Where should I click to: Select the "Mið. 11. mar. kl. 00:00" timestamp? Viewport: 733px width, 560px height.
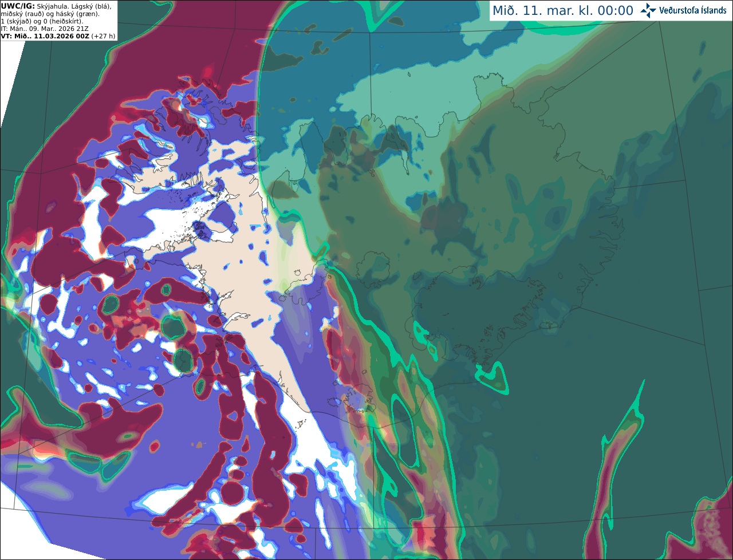click(563, 11)
